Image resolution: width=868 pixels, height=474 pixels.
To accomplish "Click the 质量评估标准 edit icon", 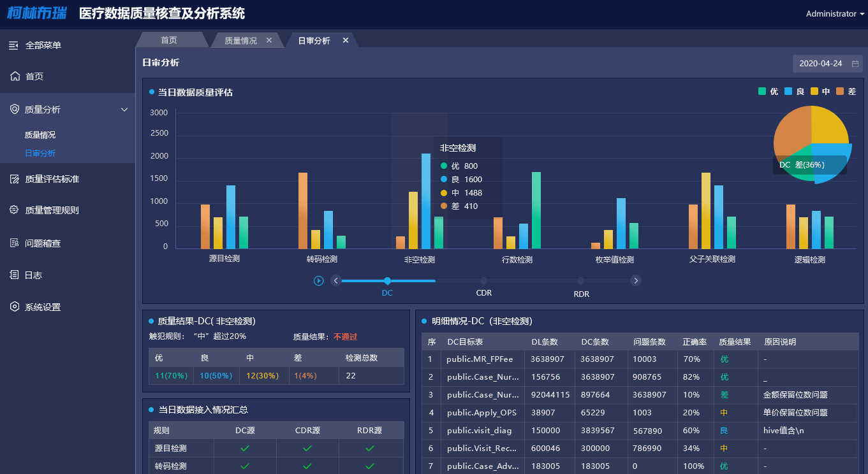I will coord(15,179).
